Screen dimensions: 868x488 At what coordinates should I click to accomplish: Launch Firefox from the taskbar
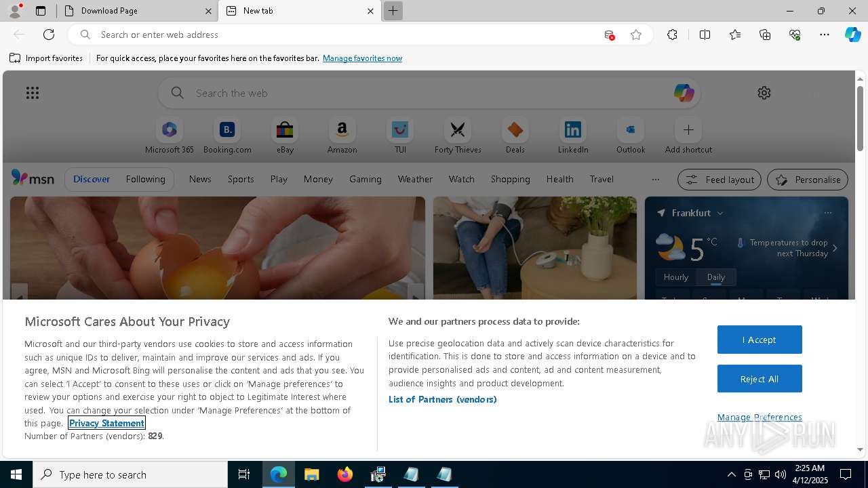(x=345, y=474)
